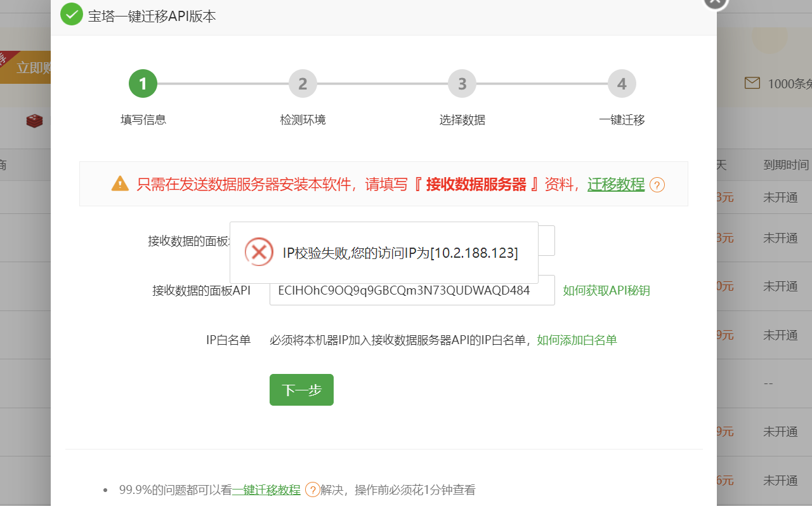Viewport: 812px width, 506px height.
Task: Click the mail envelope icon in background page
Action: 752,83
